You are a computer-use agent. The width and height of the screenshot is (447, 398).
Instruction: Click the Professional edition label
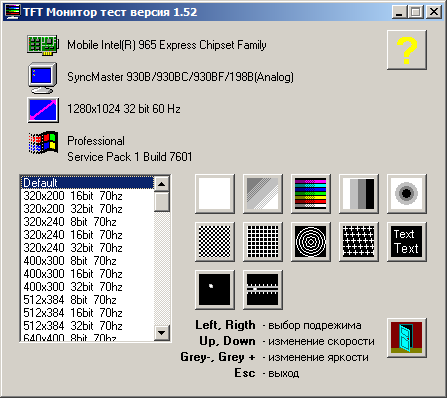pos(96,141)
